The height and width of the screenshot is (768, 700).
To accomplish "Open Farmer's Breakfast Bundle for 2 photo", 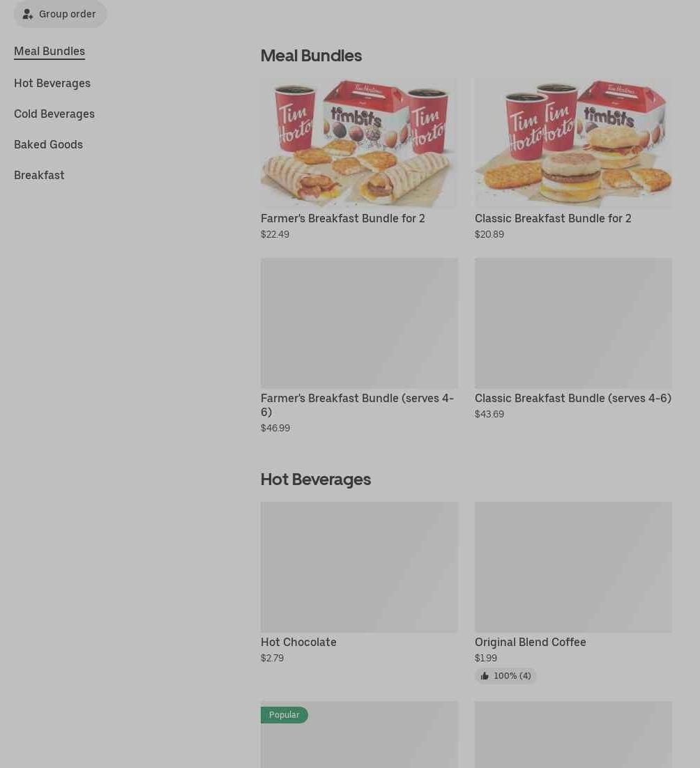I will [359, 144].
